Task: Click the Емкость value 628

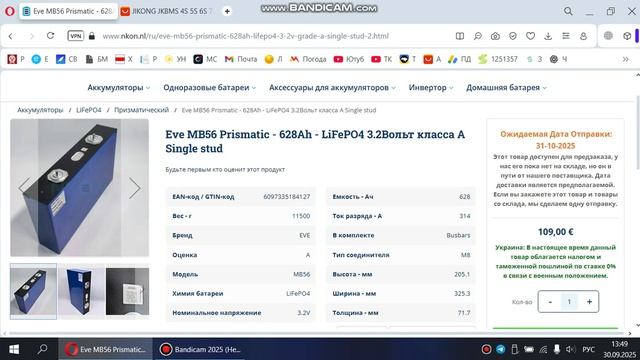Action: [464, 197]
